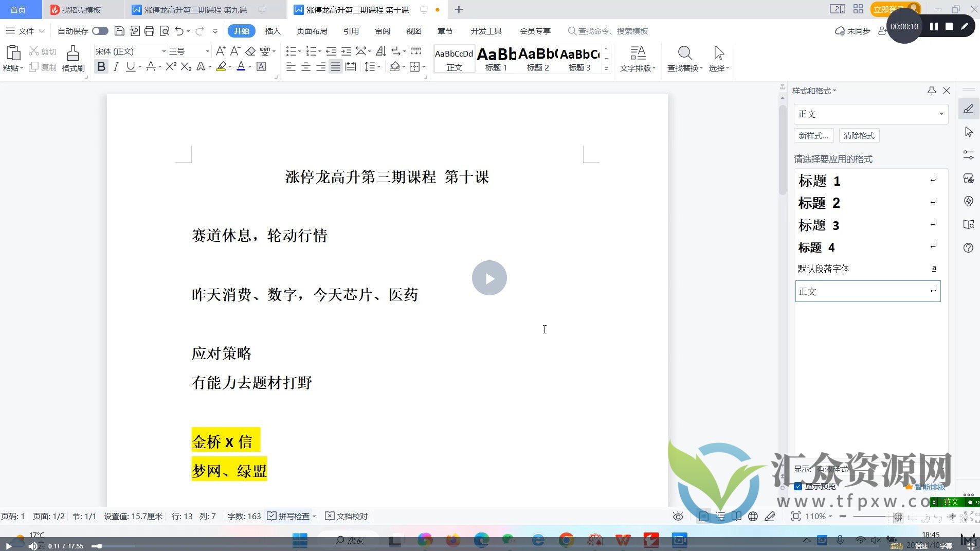
Task: Expand the 正文 style dropdown in the panel
Action: (941, 114)
